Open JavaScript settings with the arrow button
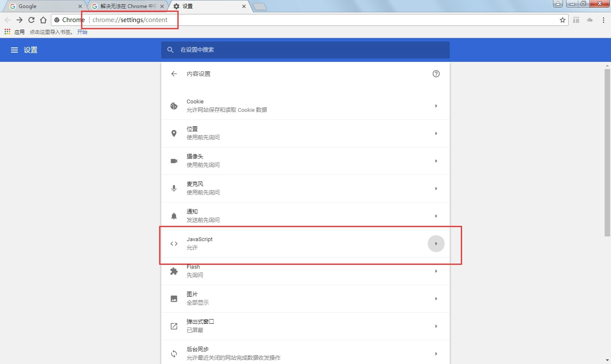 coord(436,244)
